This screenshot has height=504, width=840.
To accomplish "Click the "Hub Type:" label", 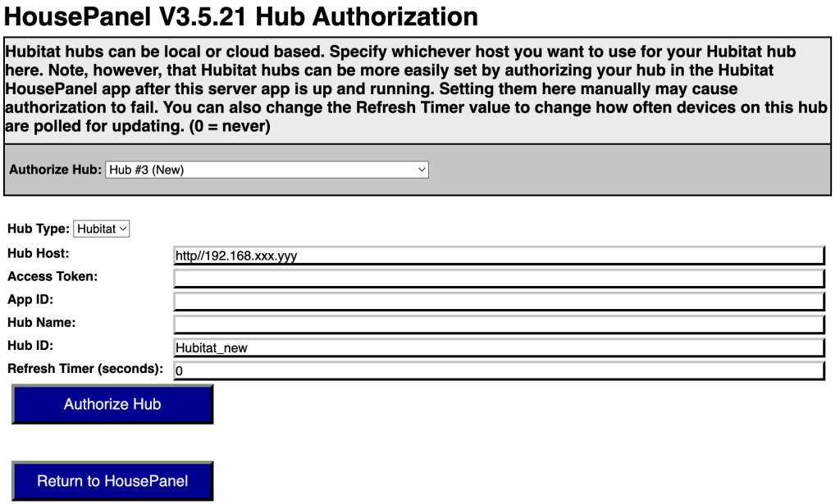I will tap(39, 229).
